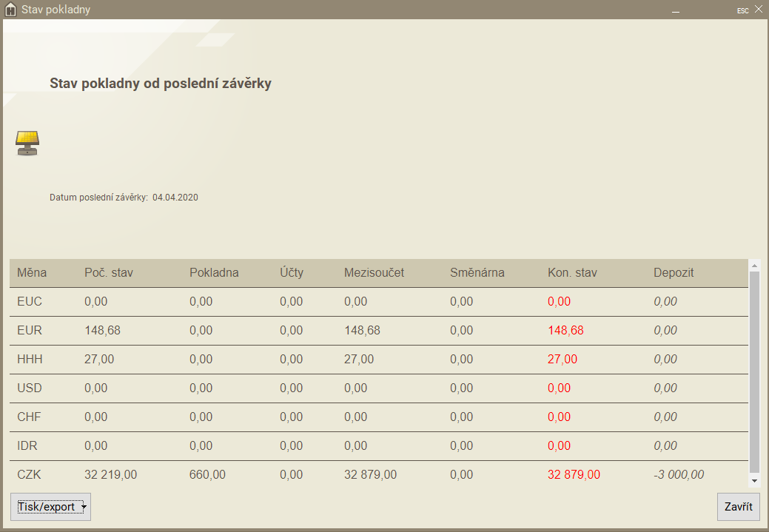Open the Tisk/export dropdown

50,507
